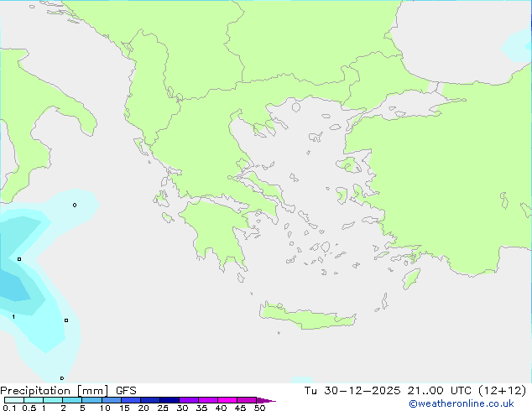
Task: Click the "45" legend value
Action: point(240,408)
